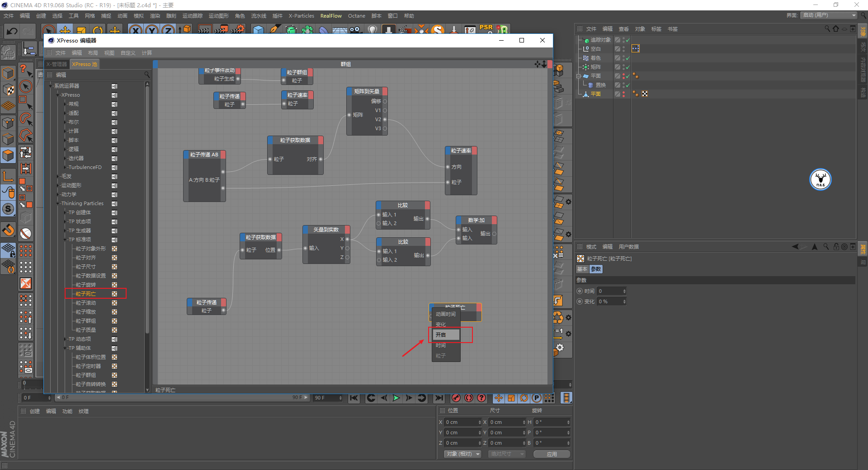Click the Object Manager search icon
Screen dimensions: 868x470
827,29
